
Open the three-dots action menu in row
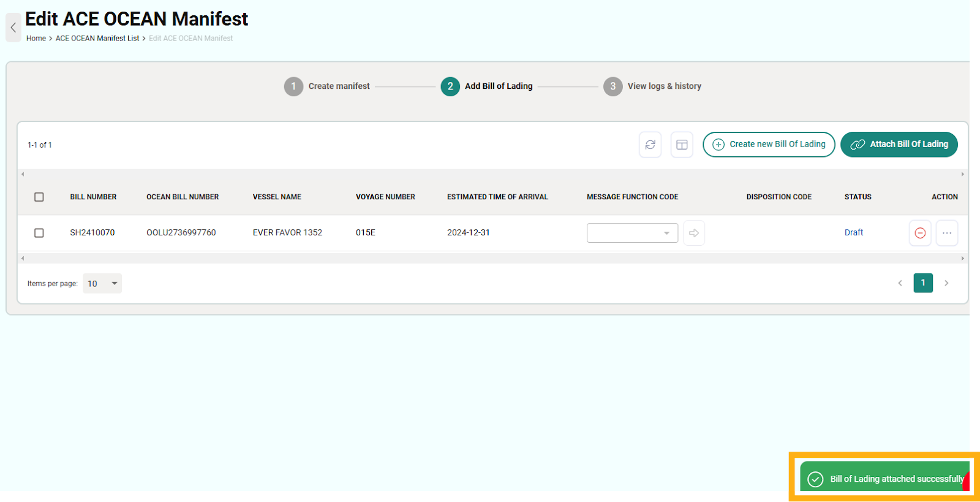[x=947, y=233]
